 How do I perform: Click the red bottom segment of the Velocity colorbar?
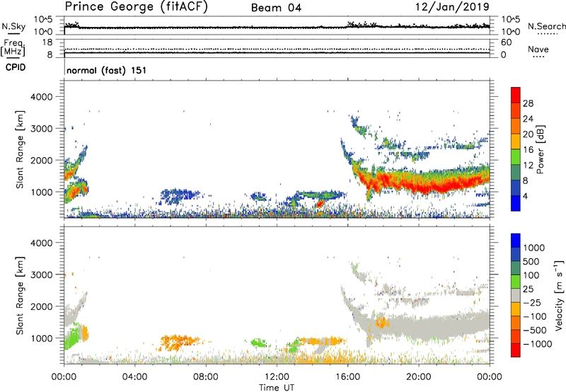[516, 350]
